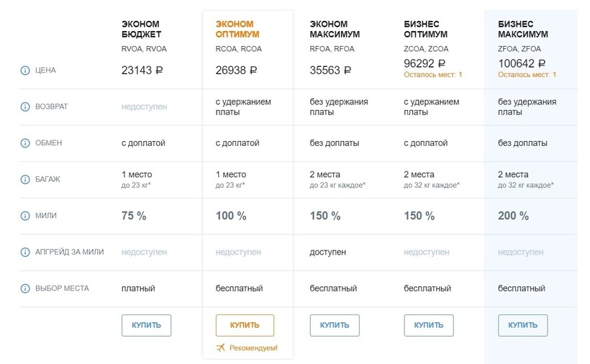Click the доступен upgrade status text
This screenshot has height=364, width=590.
coord(327,252)
